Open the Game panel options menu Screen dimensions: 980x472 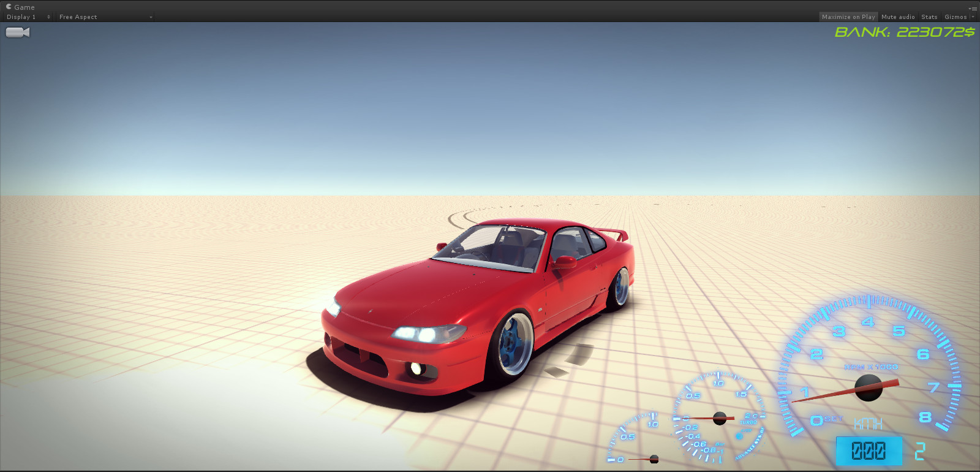pyautogui.click(x=973, y=8)
